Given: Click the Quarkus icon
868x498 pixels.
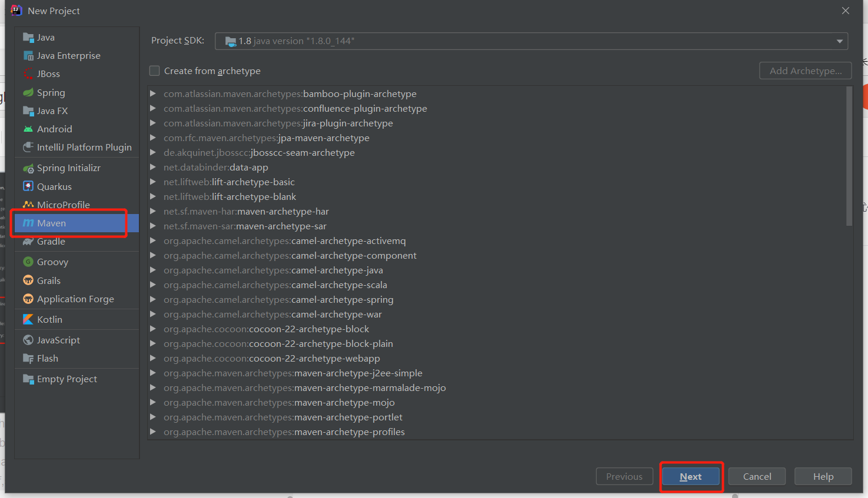Looking at the screenshot, I should 28,186.
